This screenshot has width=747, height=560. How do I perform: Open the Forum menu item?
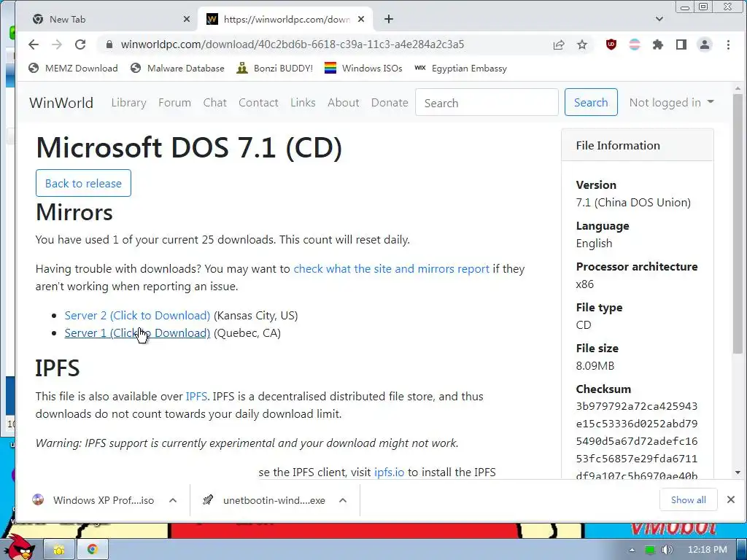pyautogui.click(x=174, y=102)
